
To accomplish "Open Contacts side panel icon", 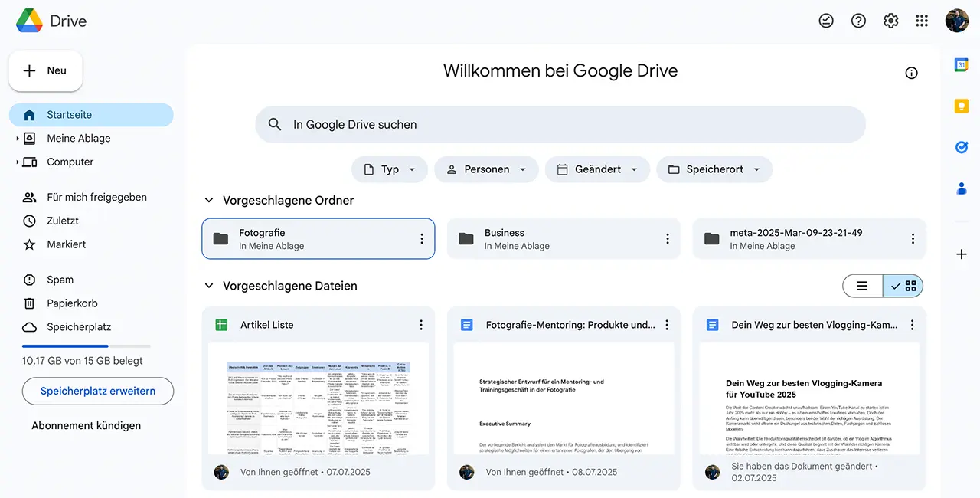I will pos(962,187).
